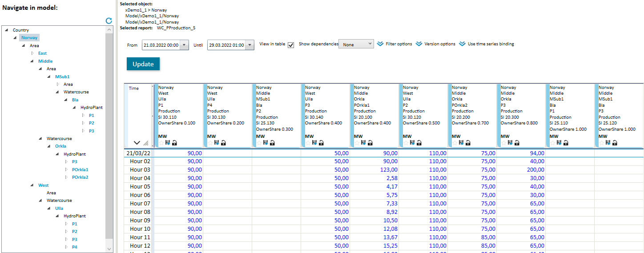The height and width of the screenshot is (253, 644).
Task: Toggle the View in table checkbox
Action: coord(291,45)
